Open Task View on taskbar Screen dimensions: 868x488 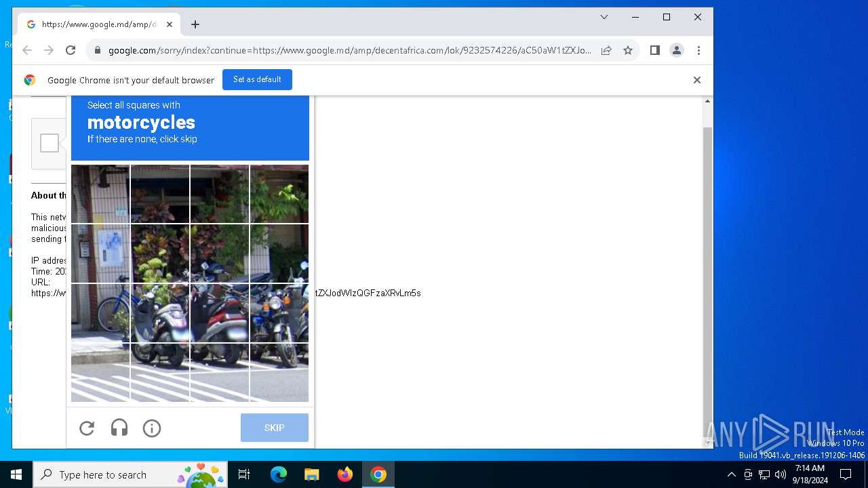[244, 474]
